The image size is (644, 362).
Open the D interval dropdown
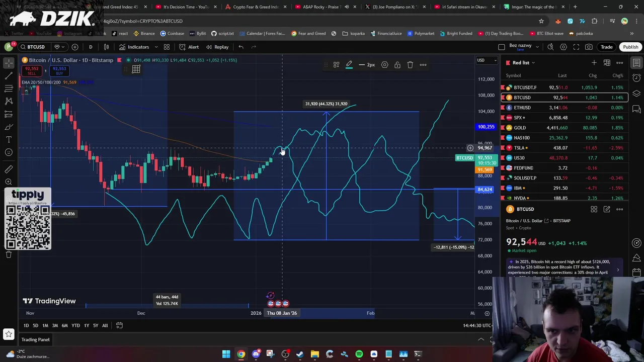(91, 47)
